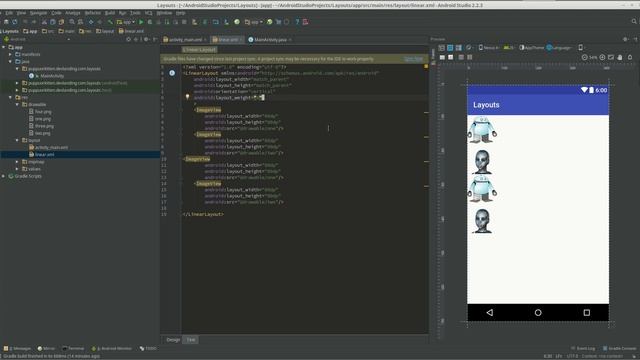Open the Build menu
The width and height of the screenshot is (640, 360).
pyautogui.click(x=110, y=13)
